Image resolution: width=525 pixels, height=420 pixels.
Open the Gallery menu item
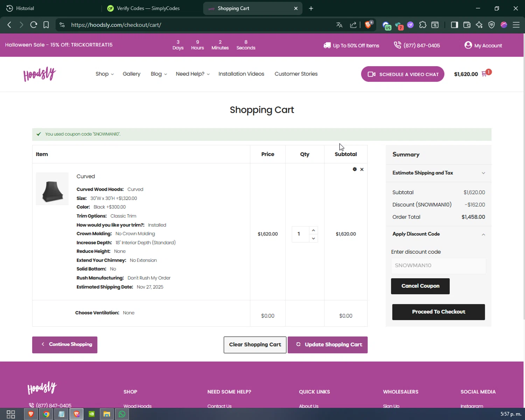(x=132, y=74)
